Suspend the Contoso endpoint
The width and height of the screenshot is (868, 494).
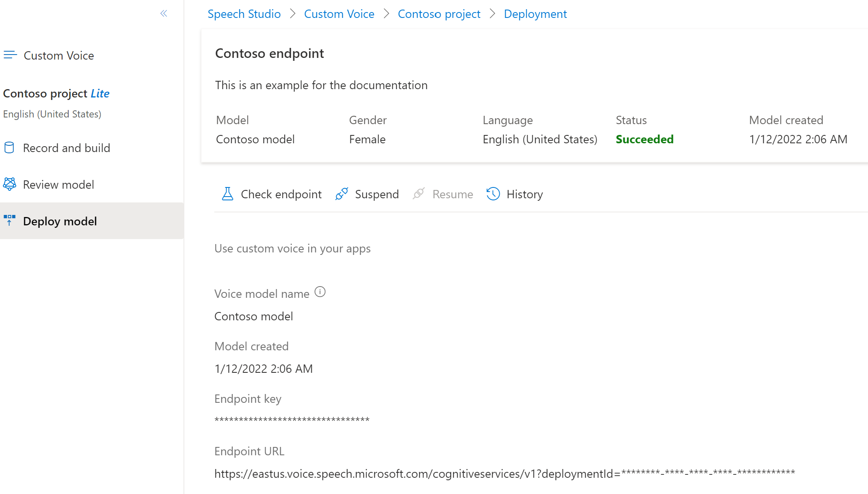(x=377, y=194)
